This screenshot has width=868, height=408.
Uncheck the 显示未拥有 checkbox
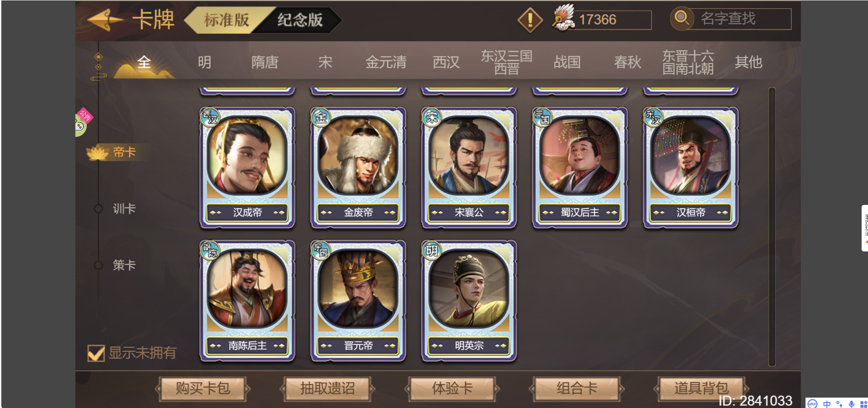(x=96, y=353)
